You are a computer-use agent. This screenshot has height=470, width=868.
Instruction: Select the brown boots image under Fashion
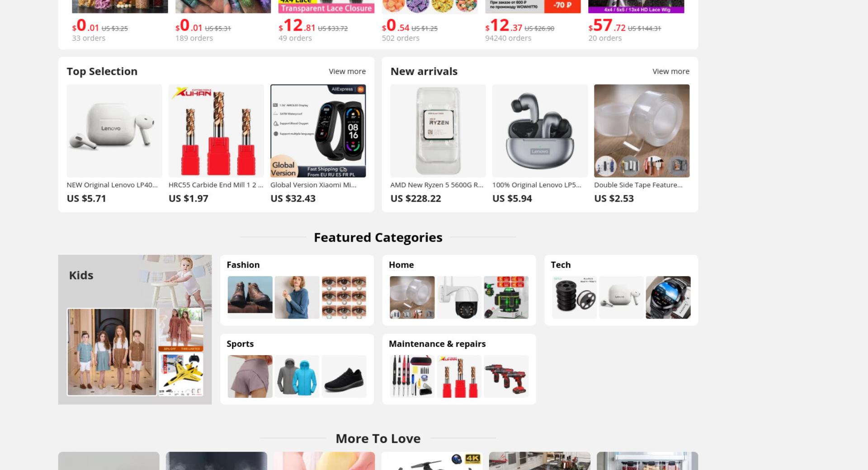coord(250,297)
